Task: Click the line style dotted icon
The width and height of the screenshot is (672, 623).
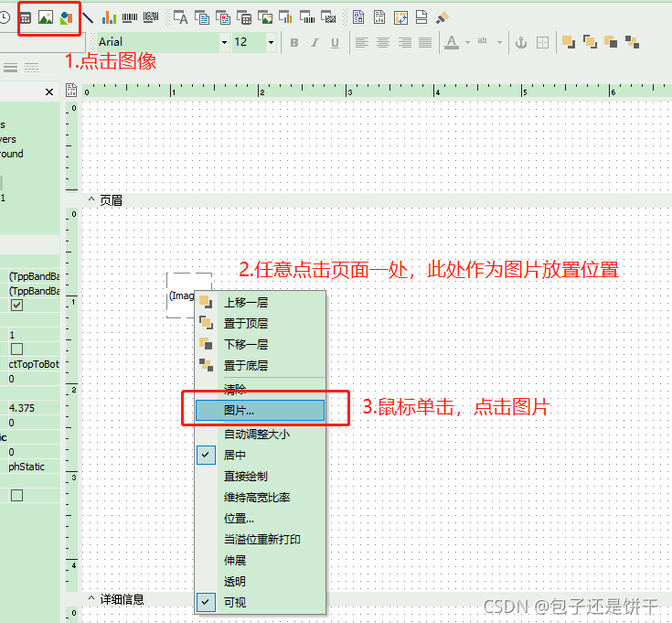Action: (x=31, y=68)
